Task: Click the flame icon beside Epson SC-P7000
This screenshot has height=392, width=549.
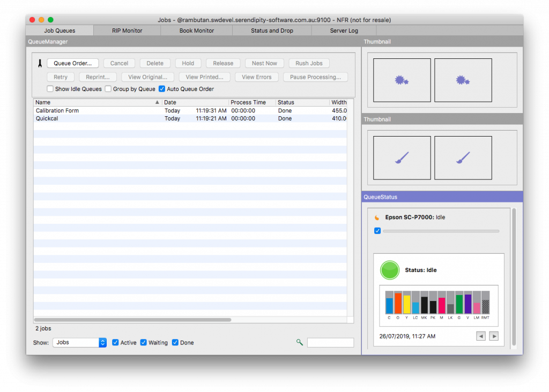Action: click(x=378, y=217)
